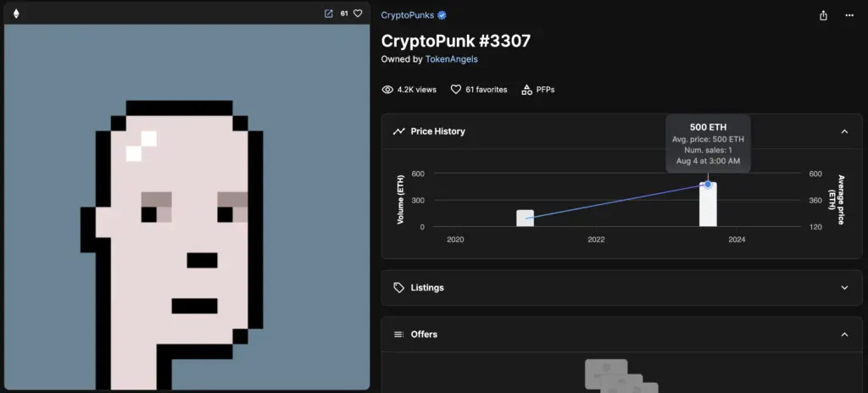The height and width of the screenshot is (393, 868).
Task: Click the 2020 axis label
Action: (x=455, y=240)
